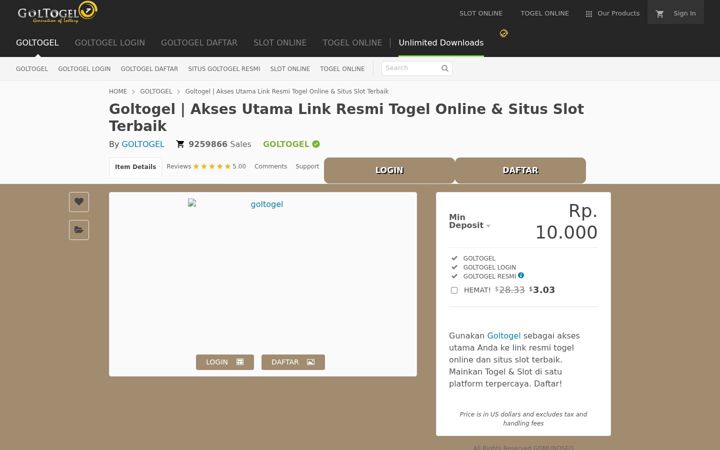Open the Support tab

[307, 166]
